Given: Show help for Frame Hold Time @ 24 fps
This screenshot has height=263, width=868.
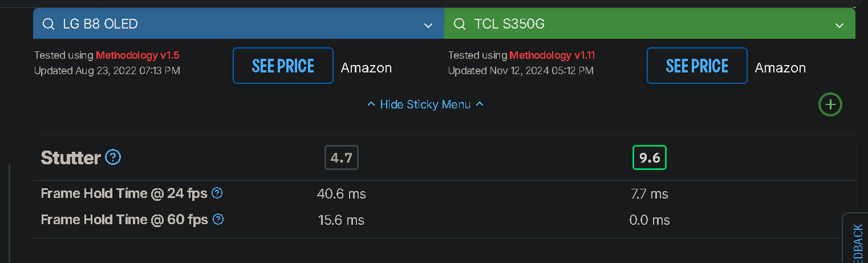Looking at the screenshot, I should [217, 193].
